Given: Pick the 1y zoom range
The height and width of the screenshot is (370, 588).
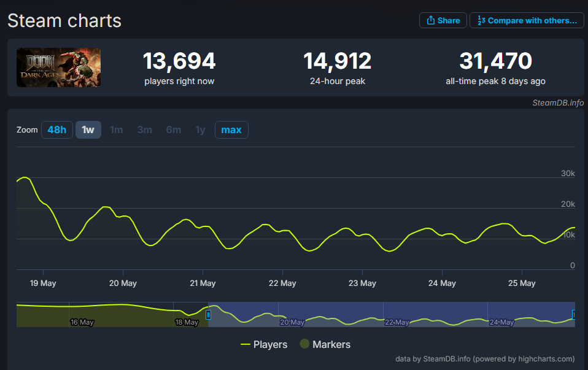Looking at the screenshot, I should pyautogui.click(x=200, y=129).
